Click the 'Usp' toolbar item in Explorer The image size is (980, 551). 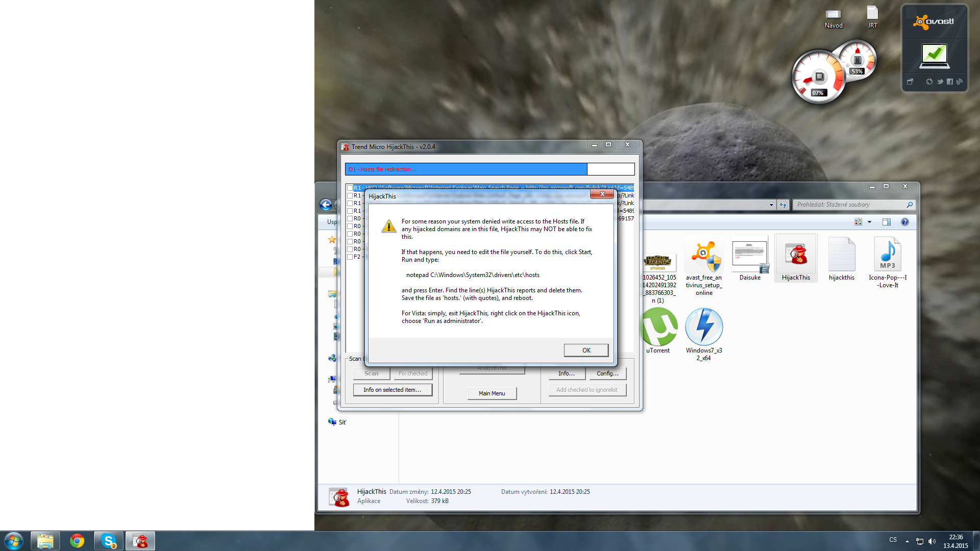(332, 222)
